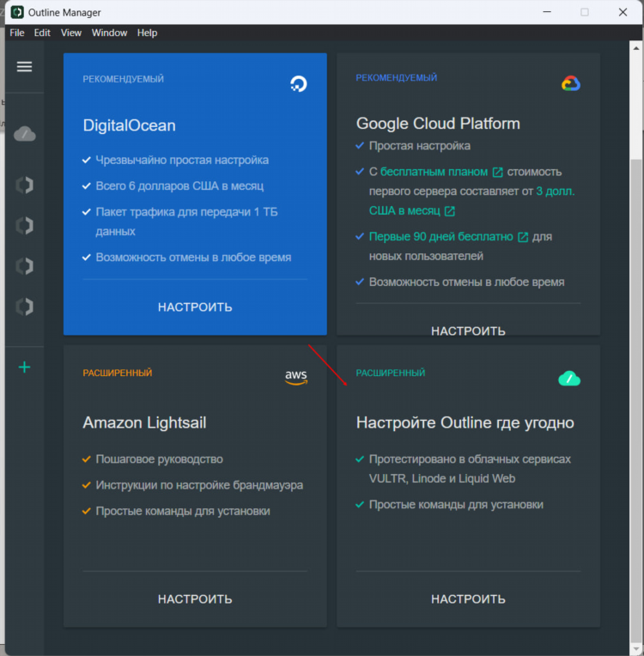This screenshot has height=656, width=644.
Task: Select the gray cloud server icon in sidebar
Action: click(x=25, y=134)
